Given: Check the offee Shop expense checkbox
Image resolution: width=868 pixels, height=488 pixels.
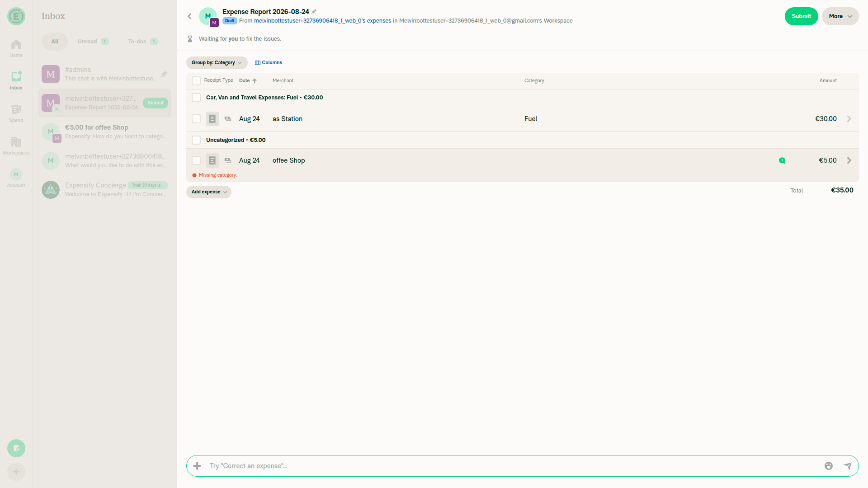Looking at the screenshot, I should coord(196,160).
